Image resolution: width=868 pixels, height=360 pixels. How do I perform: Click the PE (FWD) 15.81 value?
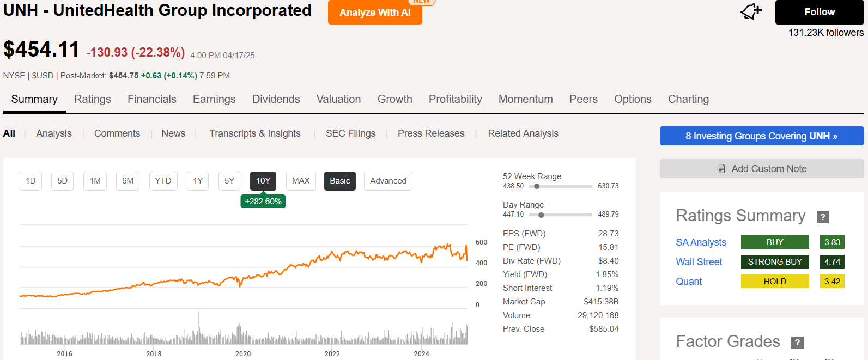coord(609,247)
